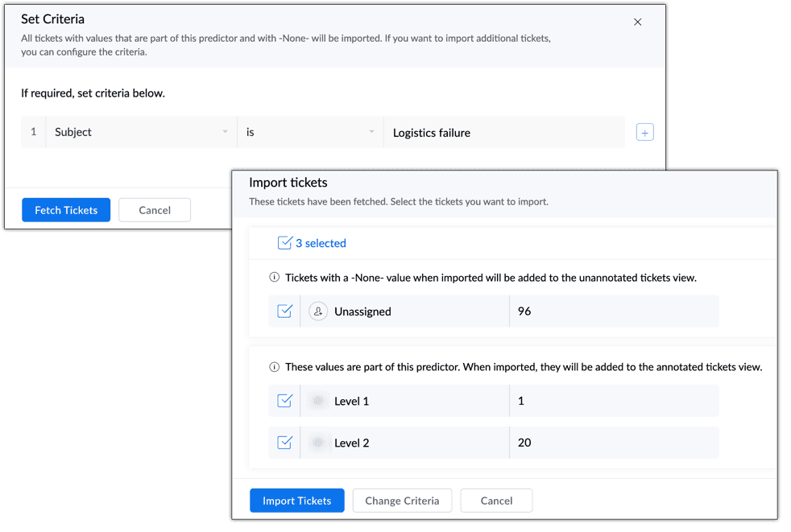The height and width of the screenshot is (532, 791).
Task: Click the Change Criteria button
Action: click(402, 501)
